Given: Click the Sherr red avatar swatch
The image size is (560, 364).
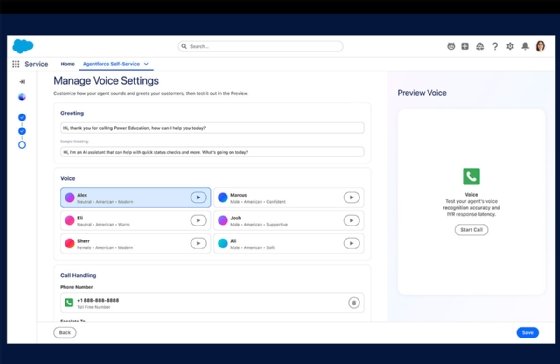Looking at the screenshot, I should 70,244.
